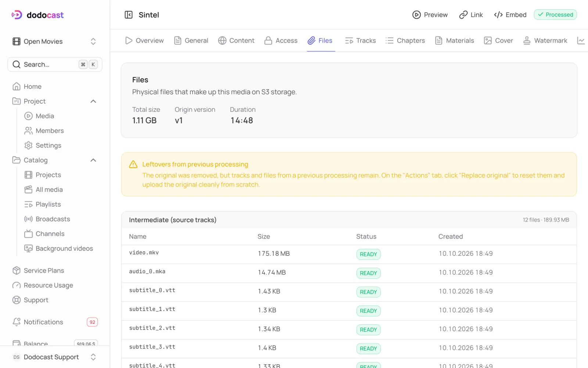588x368 pixels.
Task: Click READY status of subtitle_2.vtt
Action: point(369,330)
